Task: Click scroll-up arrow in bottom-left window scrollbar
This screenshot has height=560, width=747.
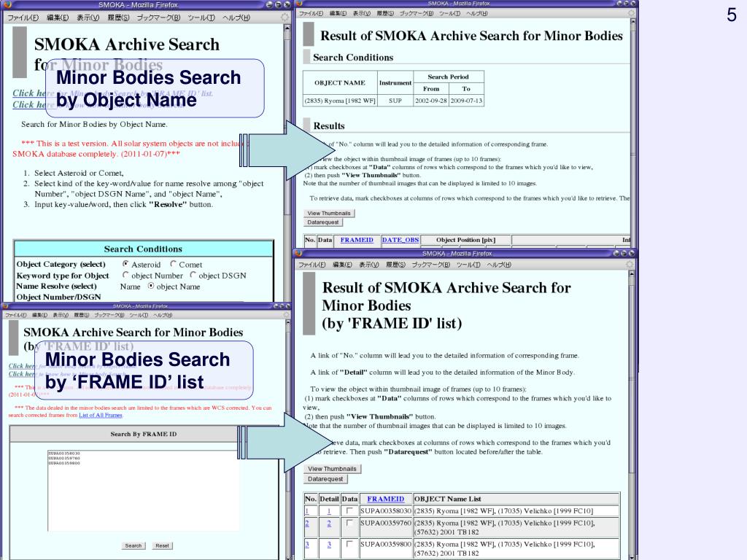Action: (x=287, y=323)
